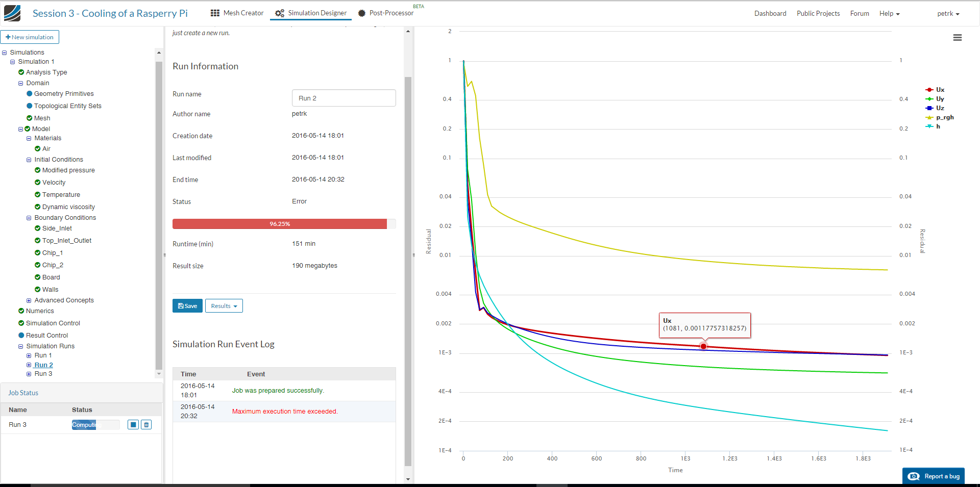Click the Ux data point marker on chart
This screenshot has height=487, width=980.
click(x=703, y=347)
